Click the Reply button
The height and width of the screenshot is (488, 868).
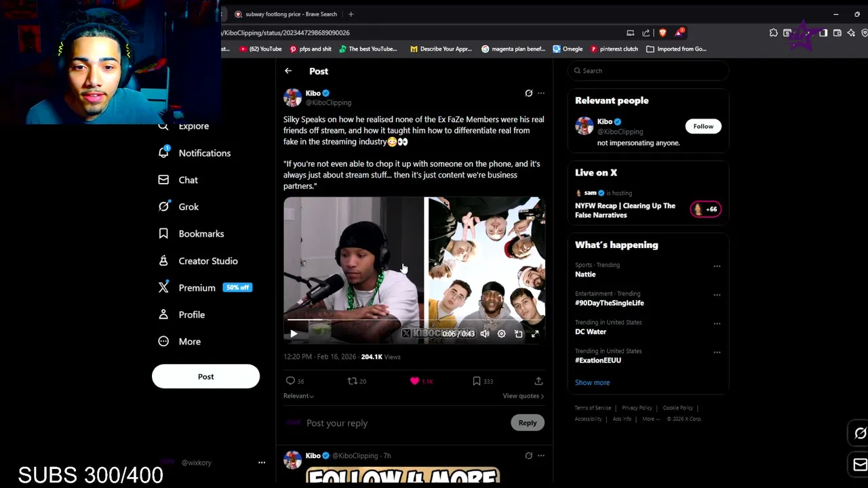pos(527,423)
